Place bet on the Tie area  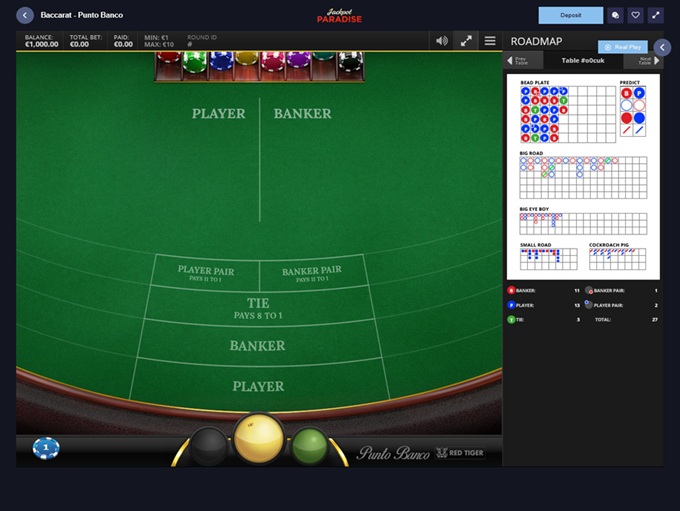(258, 308)
